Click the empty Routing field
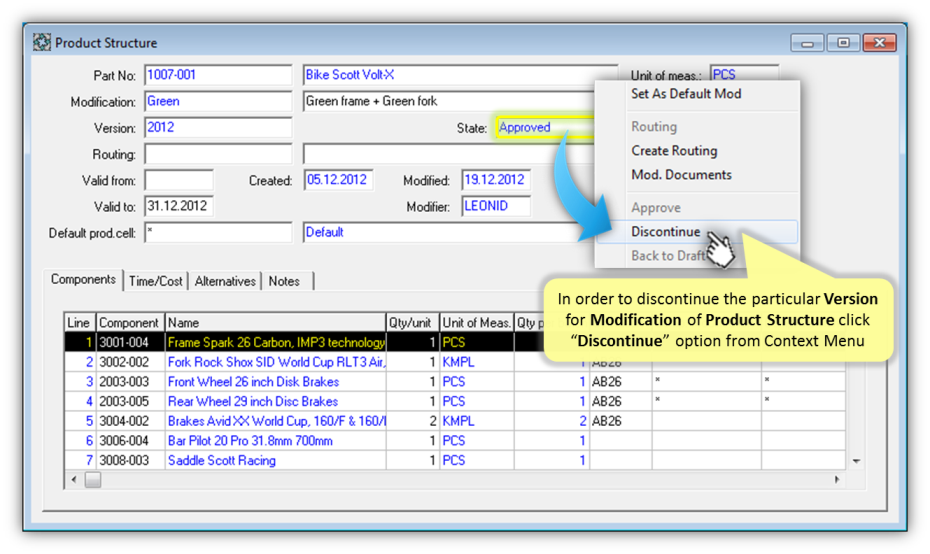930x554 pixels. (x=217, y=154)
